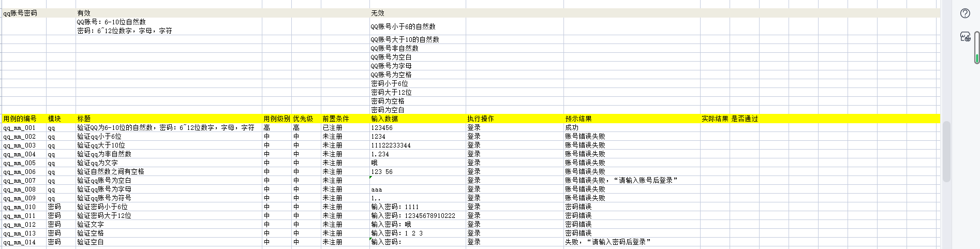Screen dimensions: 980x249
Task: Select input data cell '11122233344'
Action: click(418, 145)
